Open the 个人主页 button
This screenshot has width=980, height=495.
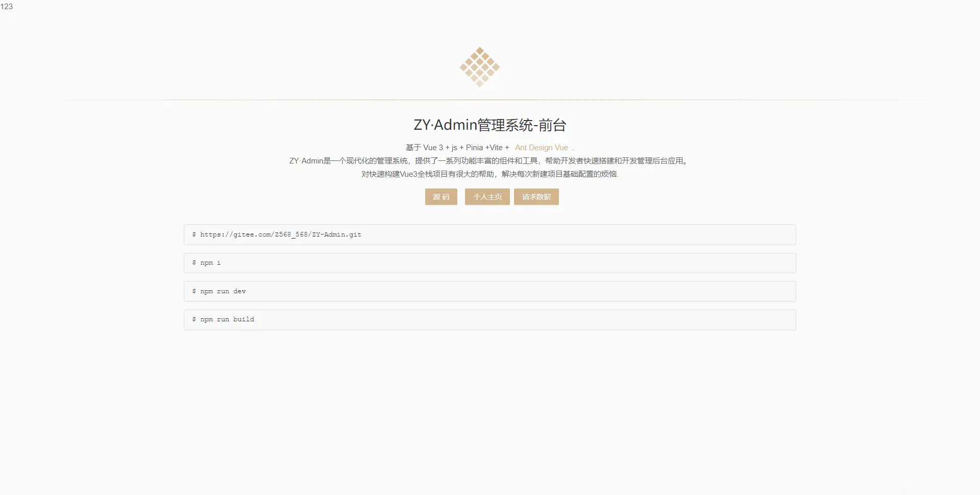click(487, 197)
